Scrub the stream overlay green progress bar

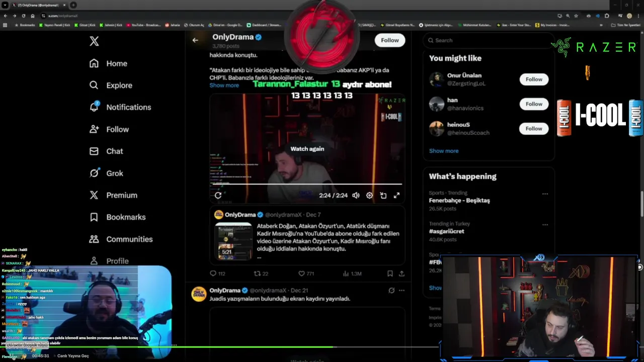click(x=219, y=346)
